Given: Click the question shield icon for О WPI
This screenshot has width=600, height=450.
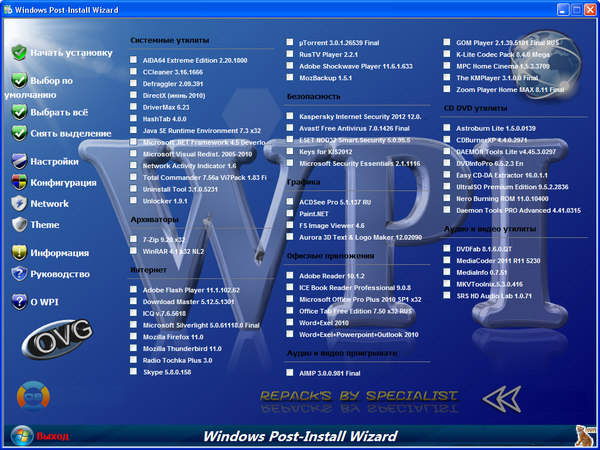Looking at the screenshot, I should pyautogui.click(x=19, y=302).
